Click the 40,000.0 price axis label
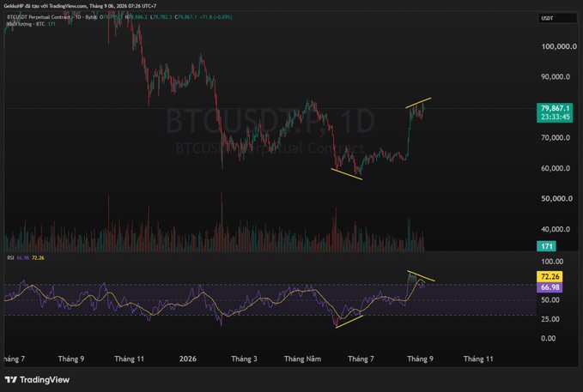The image size is (583, 392). [556, 229]
